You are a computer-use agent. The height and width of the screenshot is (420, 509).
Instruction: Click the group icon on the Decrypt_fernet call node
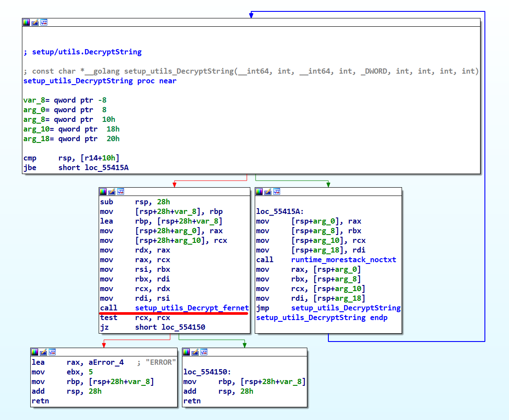coord(121,192)
